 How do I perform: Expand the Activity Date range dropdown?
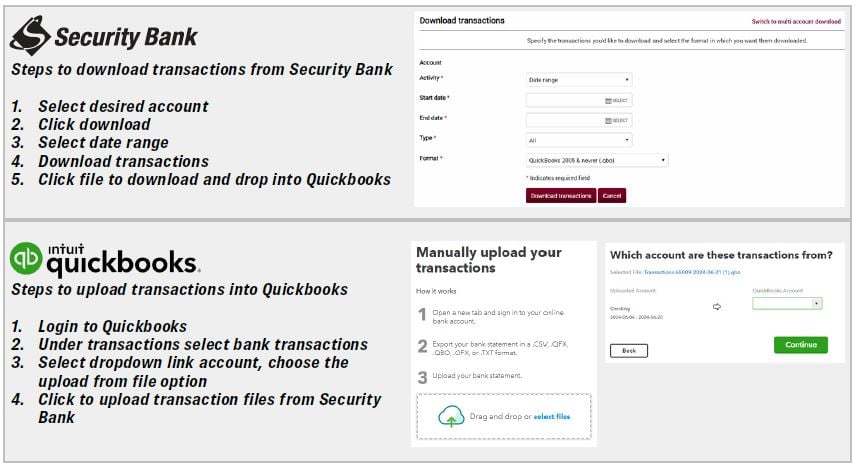tap(579, 80)
